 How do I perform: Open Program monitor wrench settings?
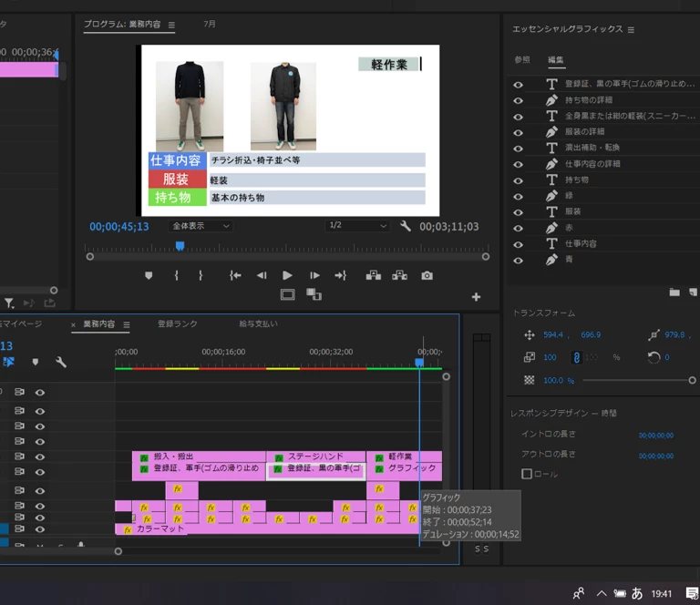point(406,226)
